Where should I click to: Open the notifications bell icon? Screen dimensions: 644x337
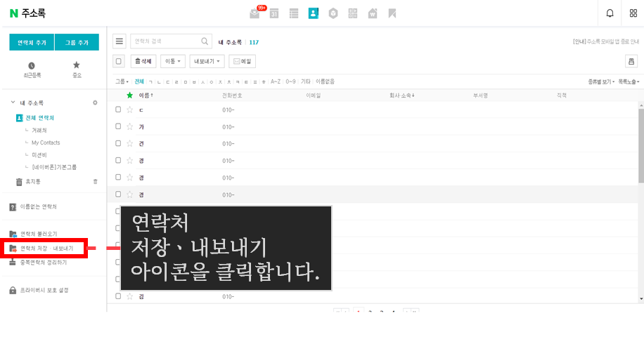click(x=610, y=13)
